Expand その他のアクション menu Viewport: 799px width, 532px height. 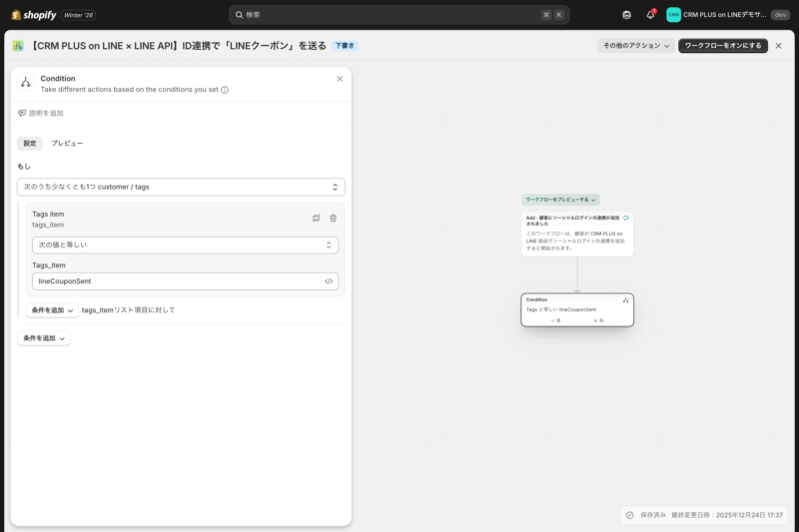(635, 46)
